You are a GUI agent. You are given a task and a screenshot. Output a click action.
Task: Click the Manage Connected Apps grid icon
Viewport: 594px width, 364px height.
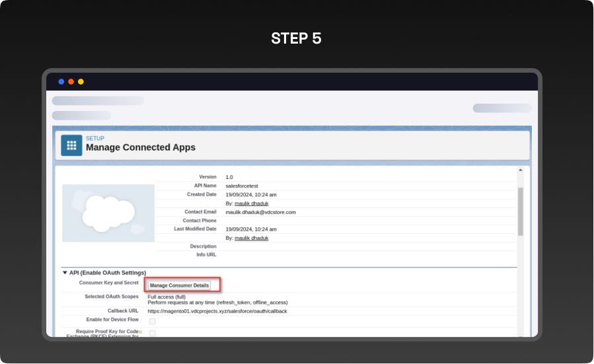tap(71, 145)
